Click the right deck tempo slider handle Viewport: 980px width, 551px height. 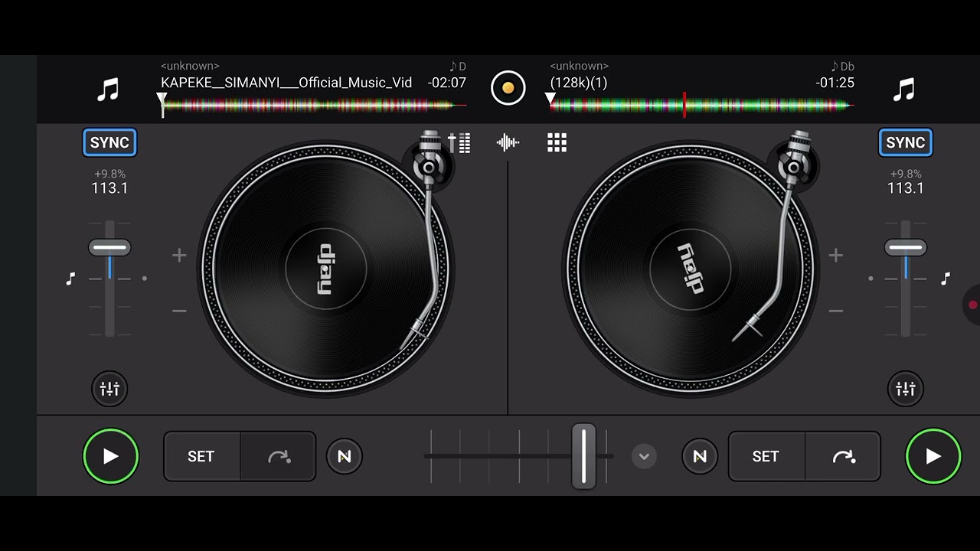[906, 247]
